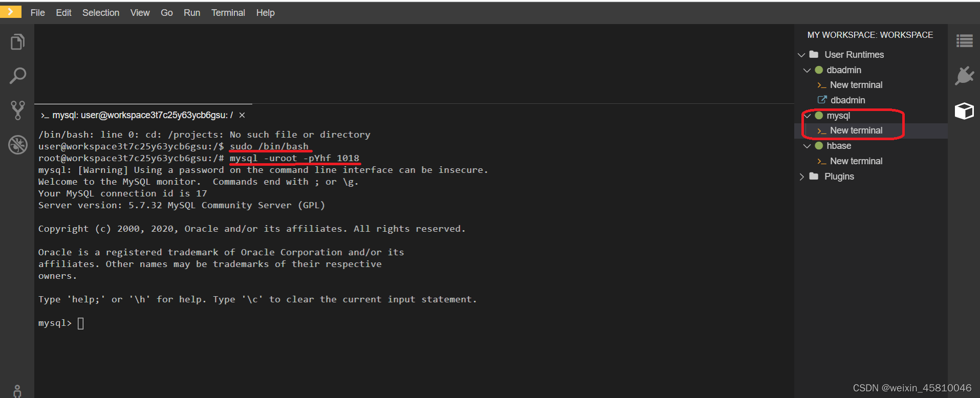Screen dimensions: 980x398
Task: Click the 'sudo /bin/bash' command text
Action: pyautogui.click(x=269, y=146)
